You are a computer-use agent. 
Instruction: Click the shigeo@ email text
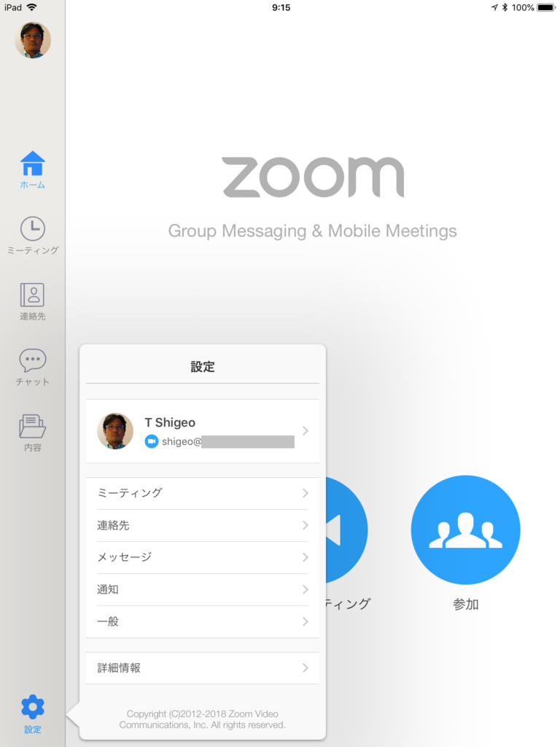tap(182, 441)
